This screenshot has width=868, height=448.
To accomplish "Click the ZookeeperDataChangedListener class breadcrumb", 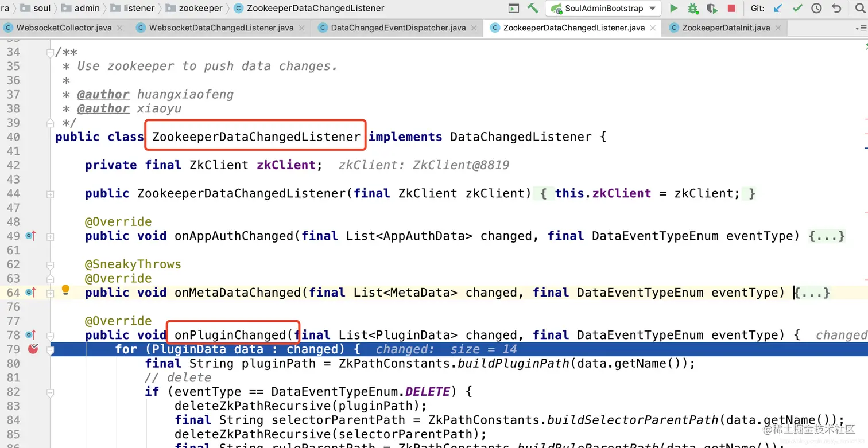I will [x=309, y=8].
